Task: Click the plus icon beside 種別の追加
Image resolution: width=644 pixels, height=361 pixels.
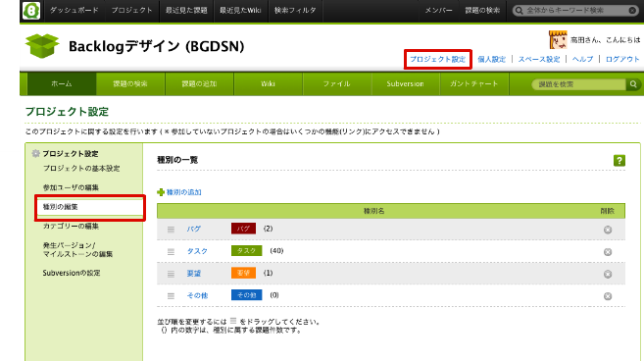Action: click(161, 192)
